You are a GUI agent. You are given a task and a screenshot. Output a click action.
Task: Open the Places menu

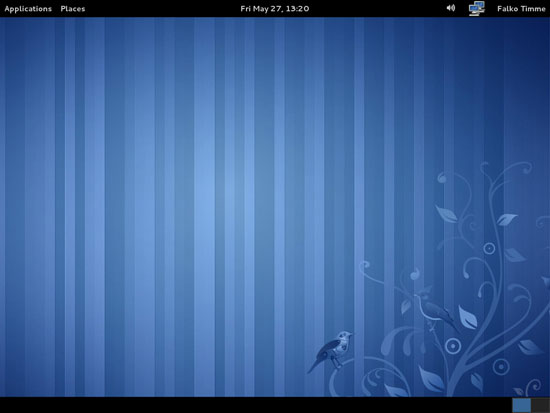(73, 9)
